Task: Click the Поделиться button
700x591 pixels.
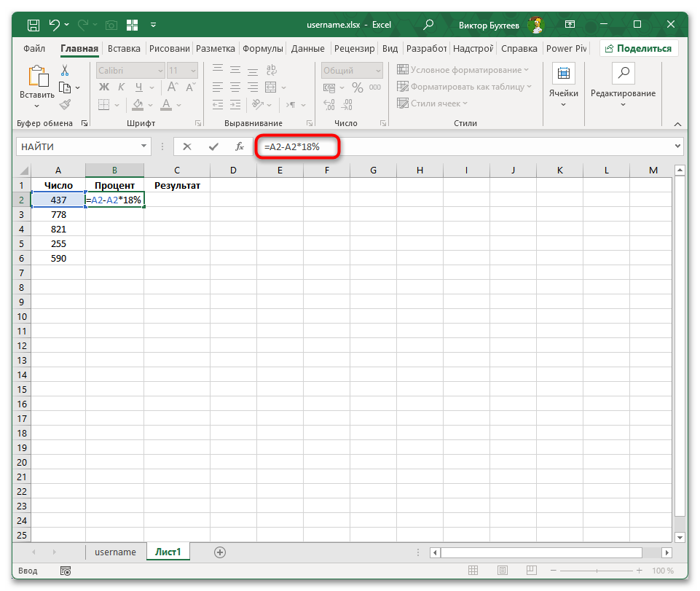Action: [x=640, y=48]
